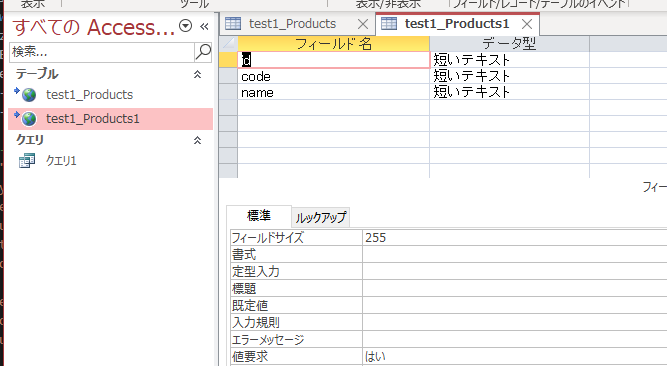Click the data type of the code row
The height and width of the screenshot is (366, 667).
click(509, 76)
